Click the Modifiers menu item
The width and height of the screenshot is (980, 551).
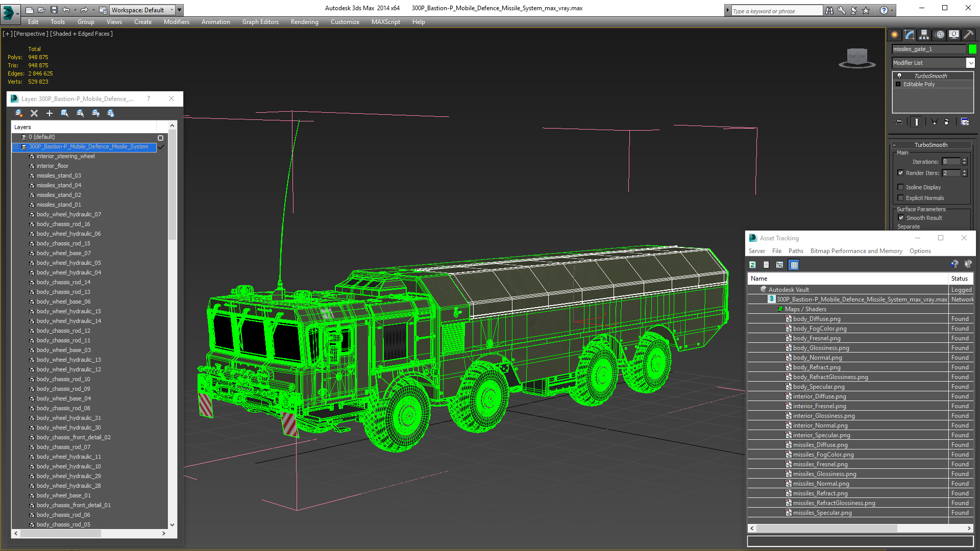[x=175, y=21]
